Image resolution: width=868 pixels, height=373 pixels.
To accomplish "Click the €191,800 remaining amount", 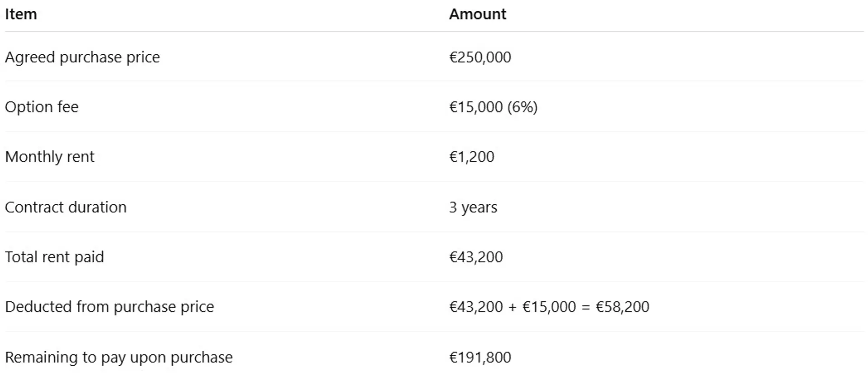I will point(480,358).
